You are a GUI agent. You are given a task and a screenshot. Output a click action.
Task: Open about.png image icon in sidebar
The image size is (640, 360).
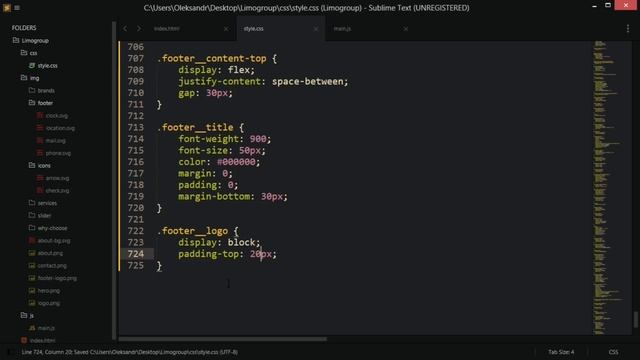click(x=32, y=253)
